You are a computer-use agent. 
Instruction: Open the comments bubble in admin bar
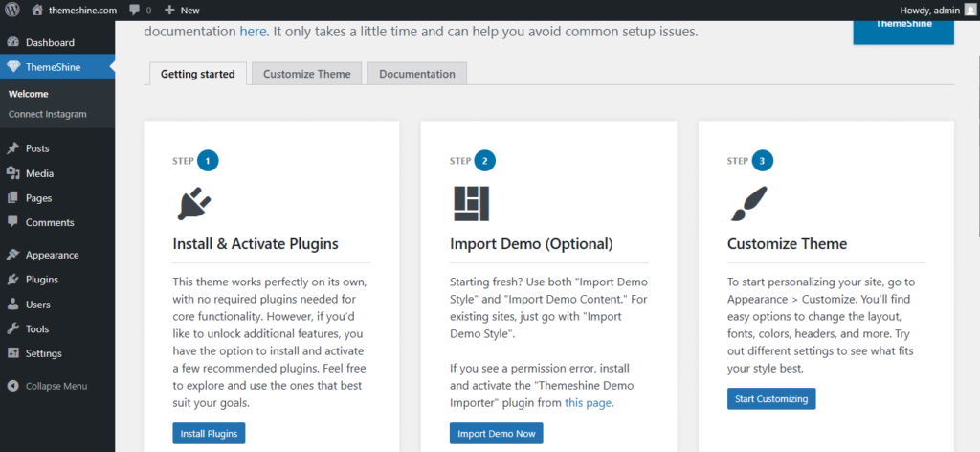click(x=134, y=11)
